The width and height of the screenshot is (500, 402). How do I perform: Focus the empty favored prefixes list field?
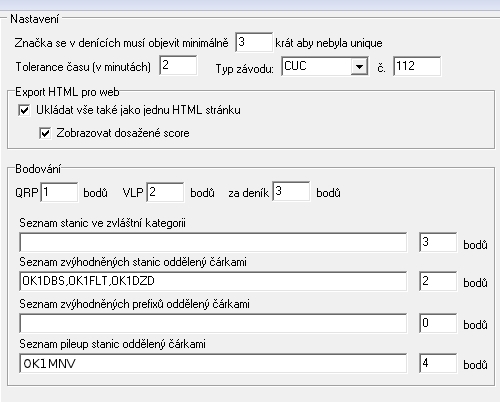(213, 323)
